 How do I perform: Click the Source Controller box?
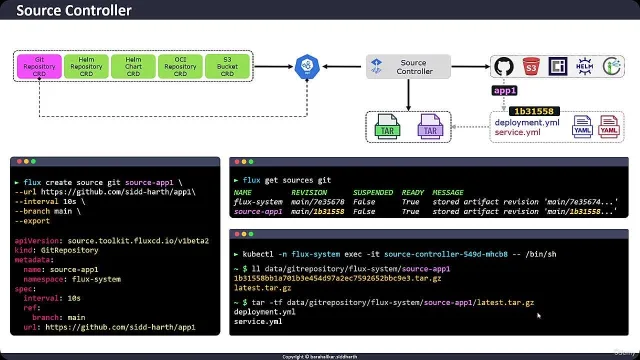pyautogui.click(x=408, y=67)
